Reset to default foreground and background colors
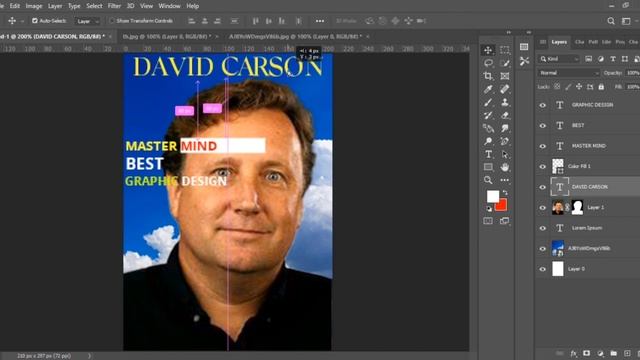 tap(489, 209)
